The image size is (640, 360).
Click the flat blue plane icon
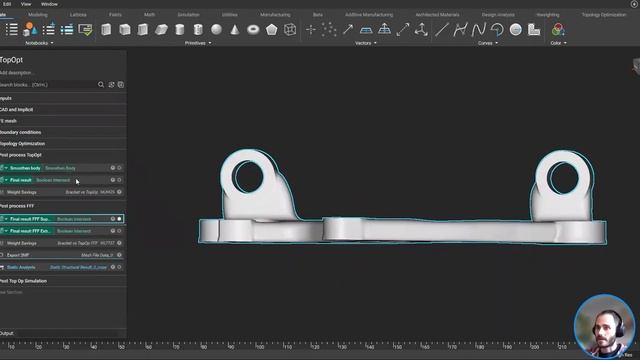click(x=366, y=30)
